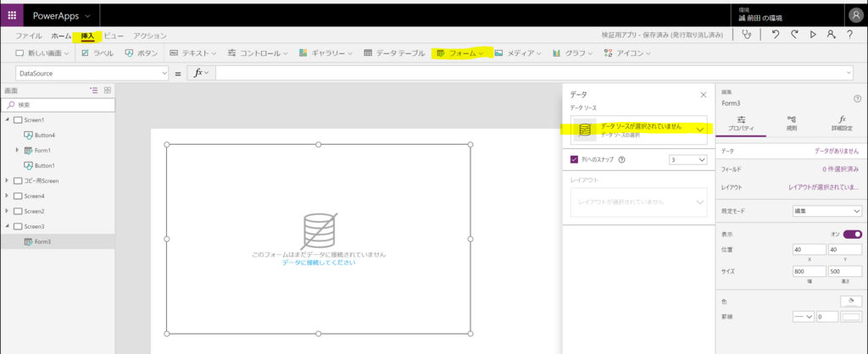This screenshot has width=868, height=354.
Task: Open the コントロール dropdown
Action: tap(258, 53)
